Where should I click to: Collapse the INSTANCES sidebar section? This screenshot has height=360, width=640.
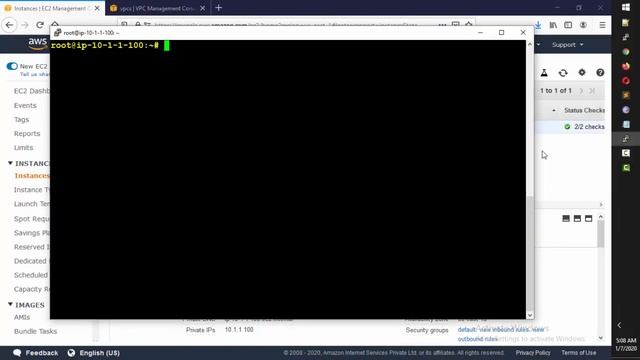coord(10,163)
